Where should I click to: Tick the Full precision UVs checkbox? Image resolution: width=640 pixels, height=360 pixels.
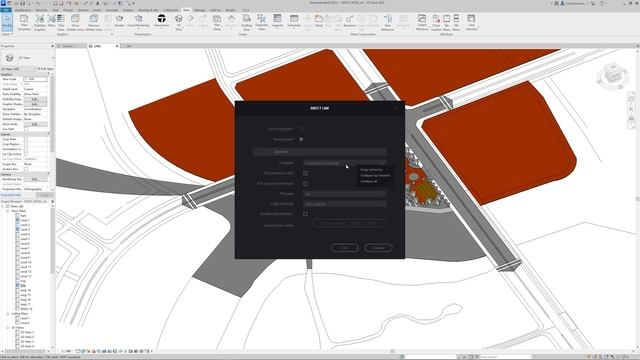click(305, 173)
